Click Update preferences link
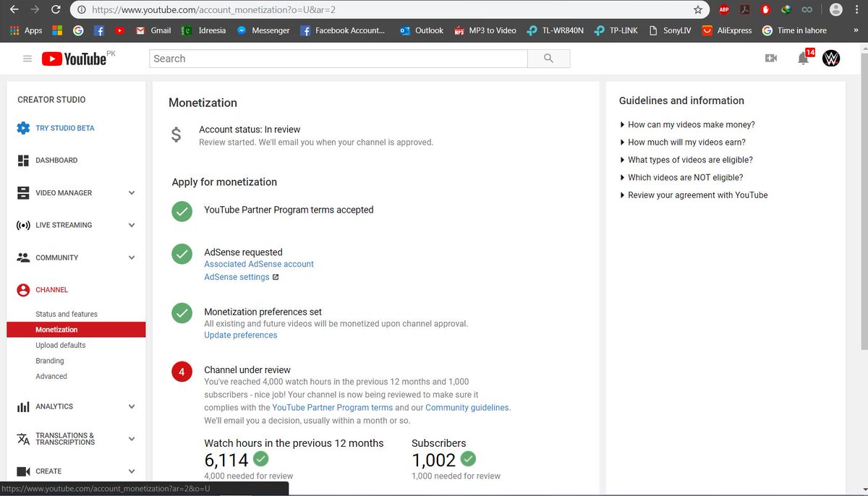Image resolution: width=868 pixels, height=496 pixels. 241,335
